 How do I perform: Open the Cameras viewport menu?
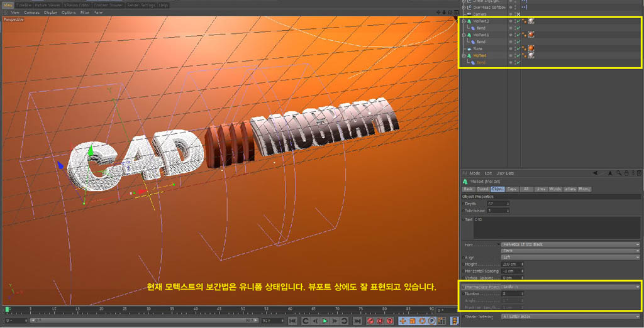[x=31, y=13]
